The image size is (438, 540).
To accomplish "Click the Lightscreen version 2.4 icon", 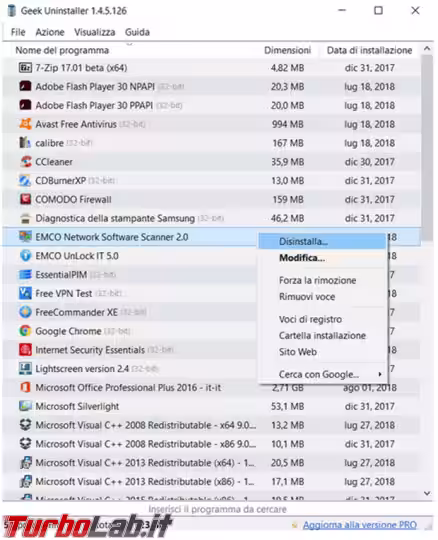I will pyautogui.click(x=25, y=368).
